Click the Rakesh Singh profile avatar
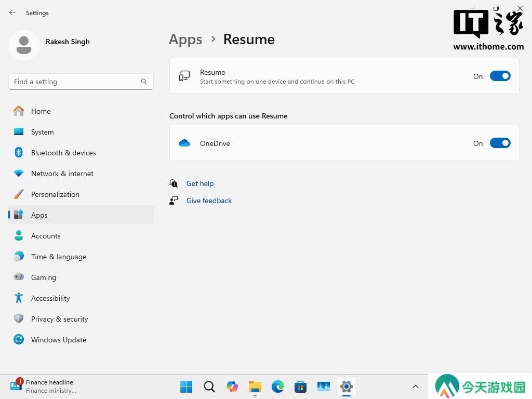 [x=24, y=45]
